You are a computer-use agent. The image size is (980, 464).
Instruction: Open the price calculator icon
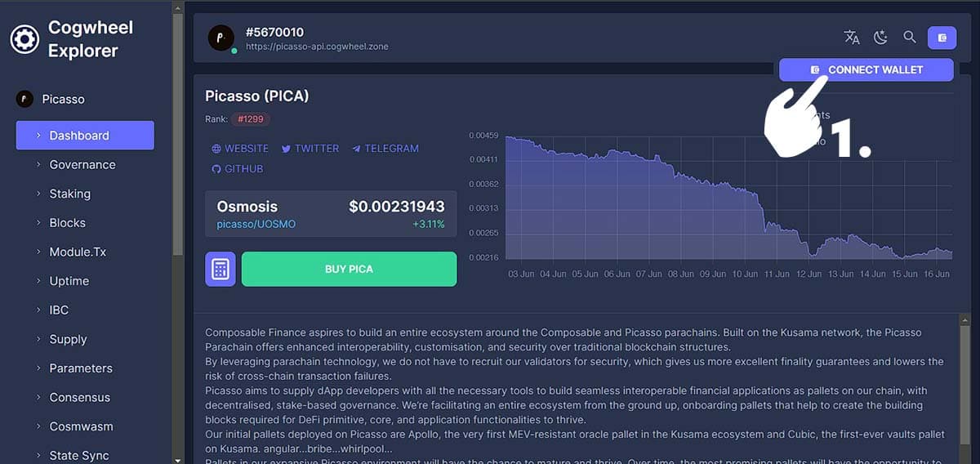click(x=220, y=269)
